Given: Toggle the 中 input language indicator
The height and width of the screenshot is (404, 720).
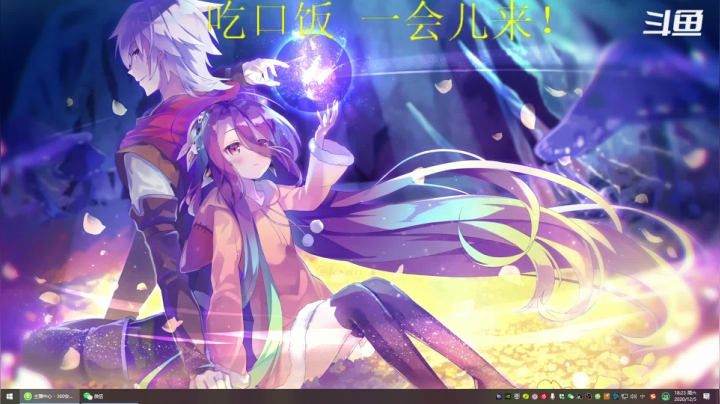Looking at the screenshot, I should click(643, 396).
